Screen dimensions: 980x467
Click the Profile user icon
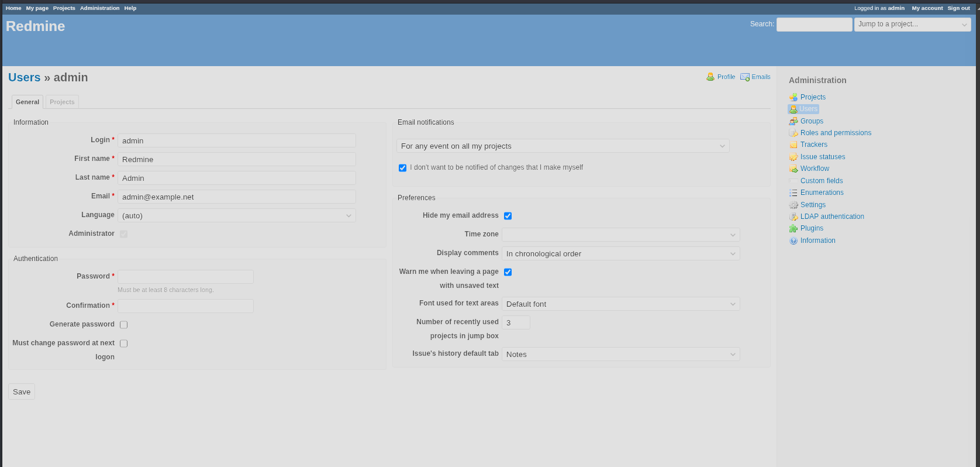coord(710,77)
